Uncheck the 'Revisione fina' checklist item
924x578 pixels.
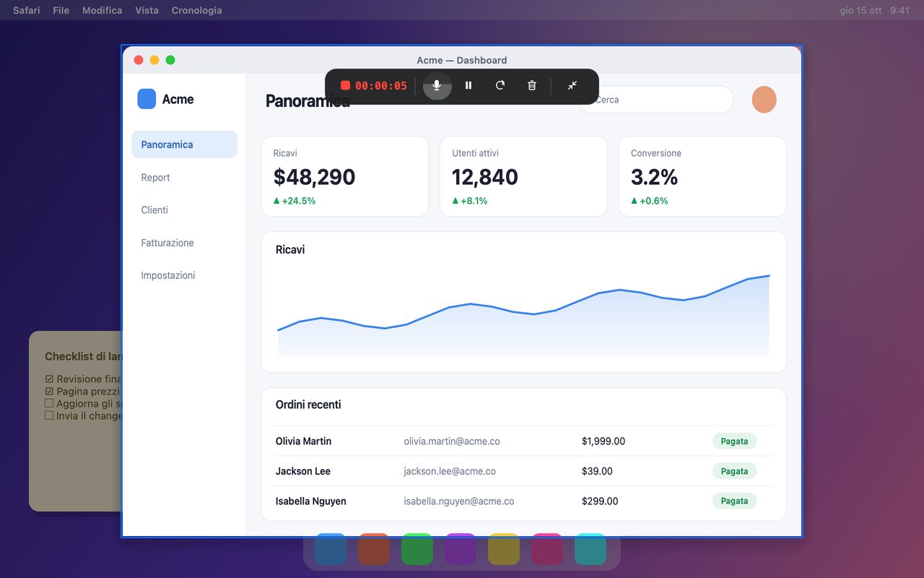(x=49, y=379)
